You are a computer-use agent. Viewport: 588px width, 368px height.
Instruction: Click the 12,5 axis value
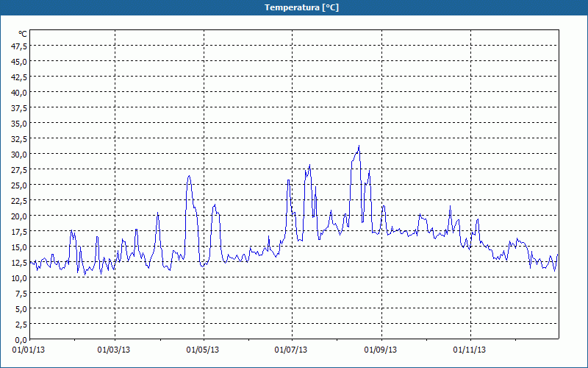pos(20,263)
